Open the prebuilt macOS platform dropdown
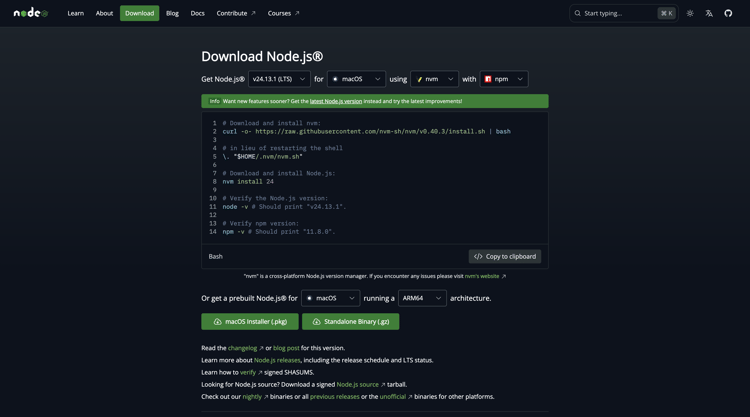 tap(331, 298)
